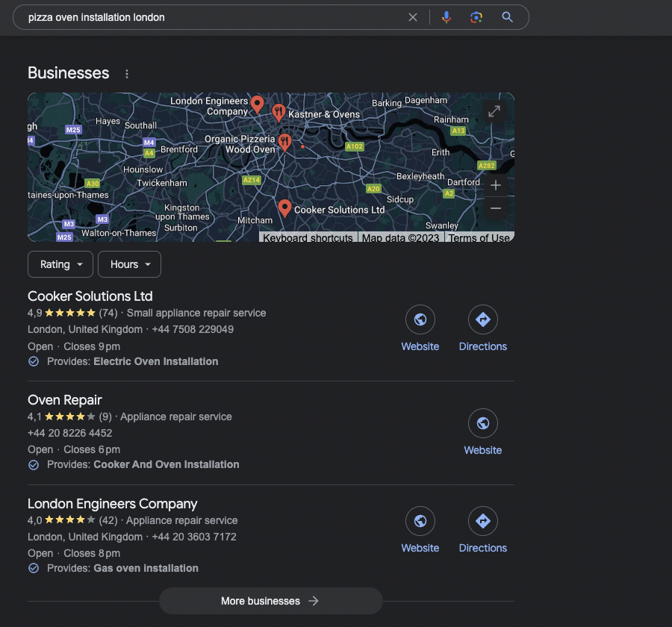Zoom out on the map
Viewport: 672px width, 627px height.
click(x=496, y=208)
